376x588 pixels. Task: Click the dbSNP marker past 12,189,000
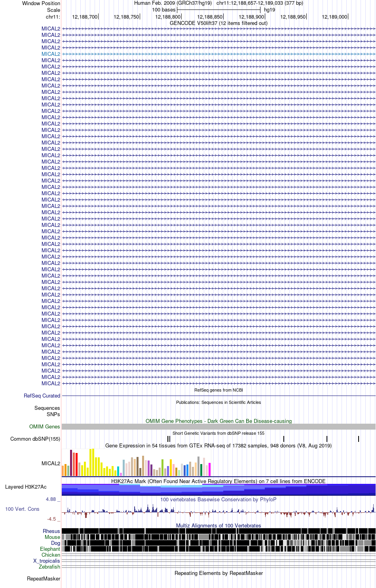tap(359, 439)
